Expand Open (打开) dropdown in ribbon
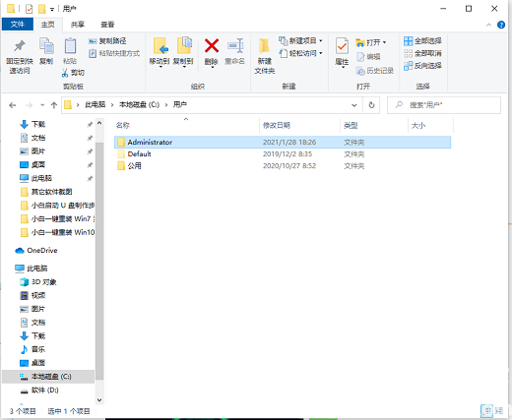512x420 pixels. tap(371, 42)
